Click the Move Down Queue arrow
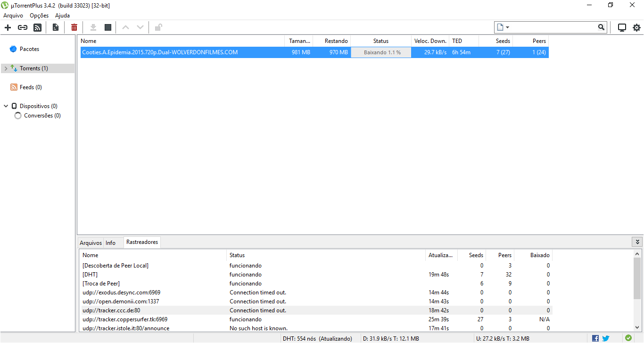644x343 pixels. [140, 27]
